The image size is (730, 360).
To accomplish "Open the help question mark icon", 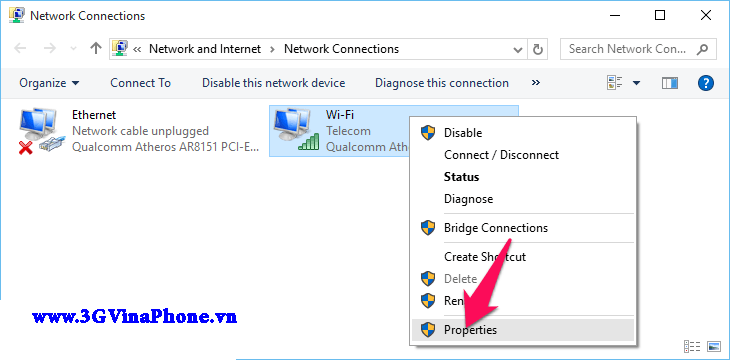I will coord(706,83).
